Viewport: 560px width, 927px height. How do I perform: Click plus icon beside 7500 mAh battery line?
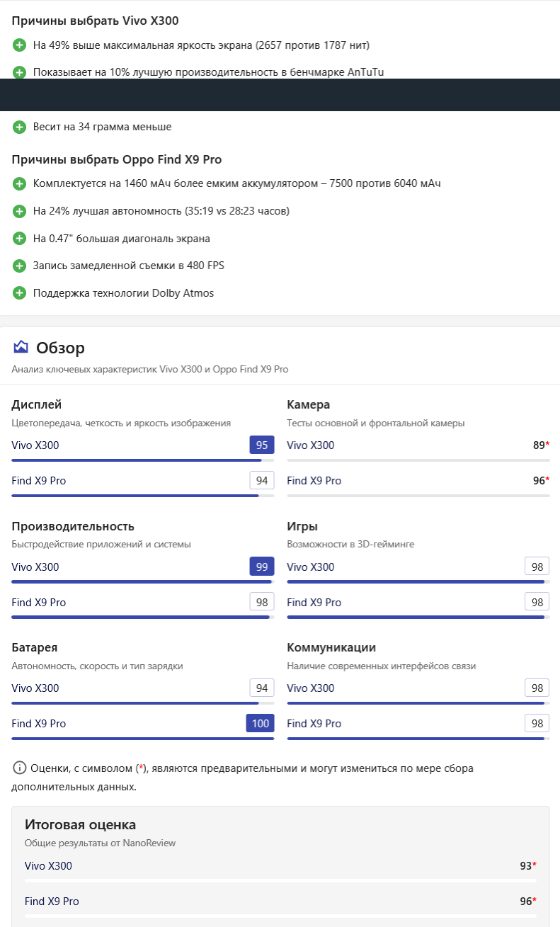[x=19, y=184]
